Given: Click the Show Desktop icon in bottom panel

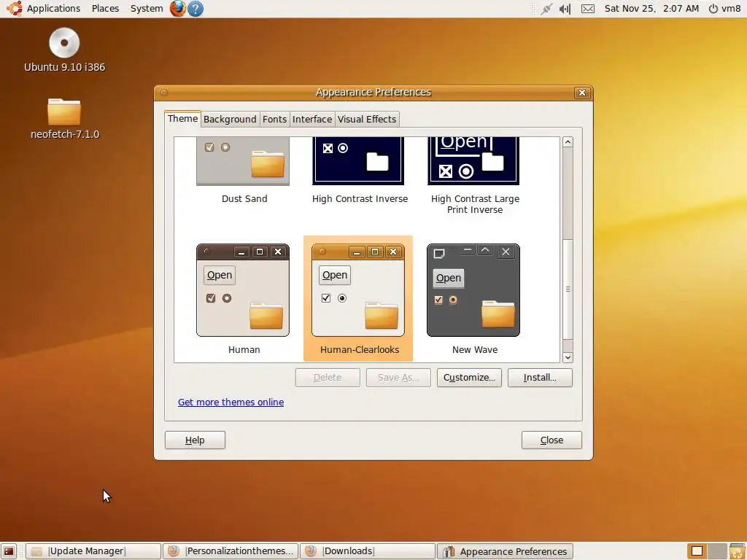Looking at the screenshot, I should point(9,551).
